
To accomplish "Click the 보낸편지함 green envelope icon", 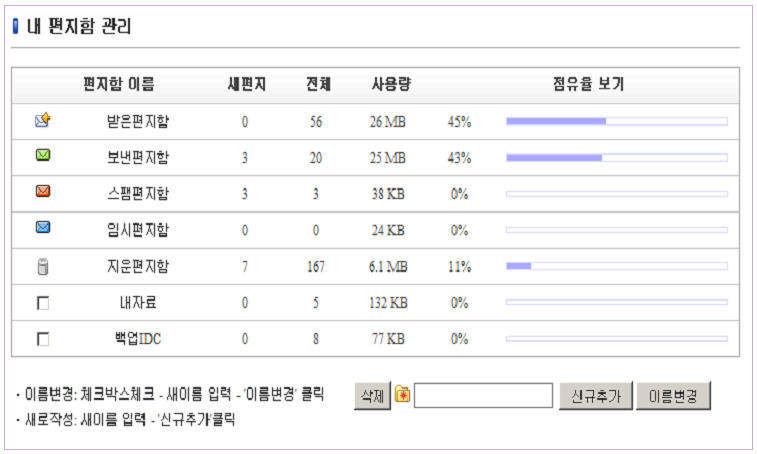I will click(x=42, y=157).
